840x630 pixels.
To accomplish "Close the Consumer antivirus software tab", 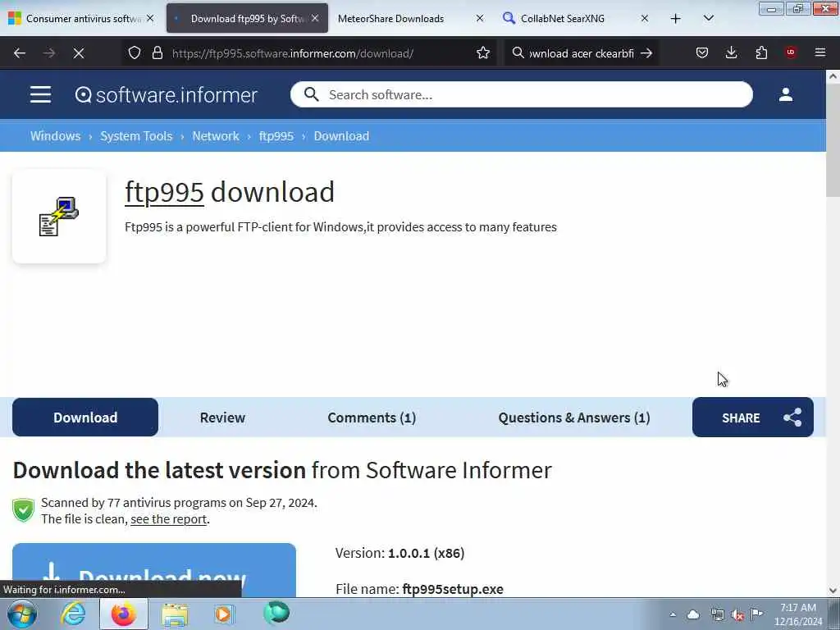I will pyautogui.click(x=150, y=19).
